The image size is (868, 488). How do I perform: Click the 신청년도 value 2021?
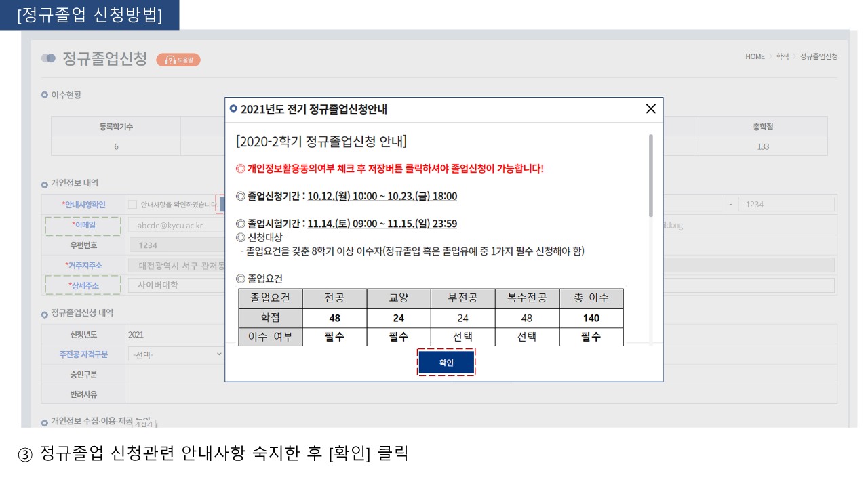136,335
